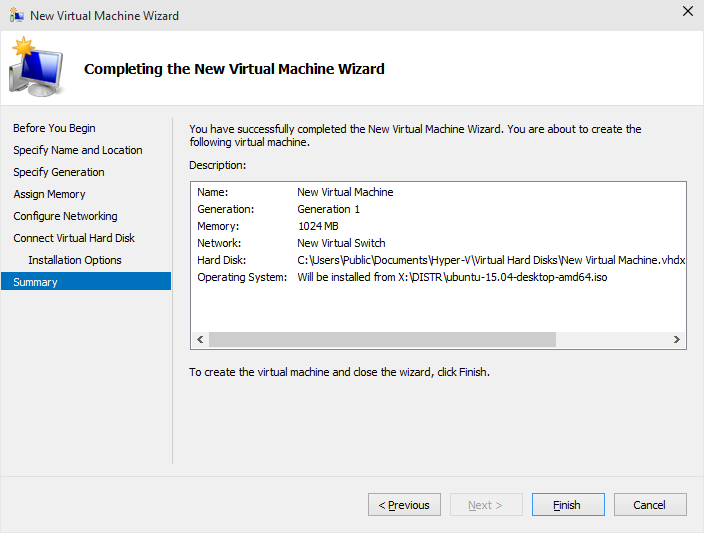Close the New Virtual Machine Wizard window
Image resolution: width=704 pixels, height=533 pixels.
[x=687, y=12]
